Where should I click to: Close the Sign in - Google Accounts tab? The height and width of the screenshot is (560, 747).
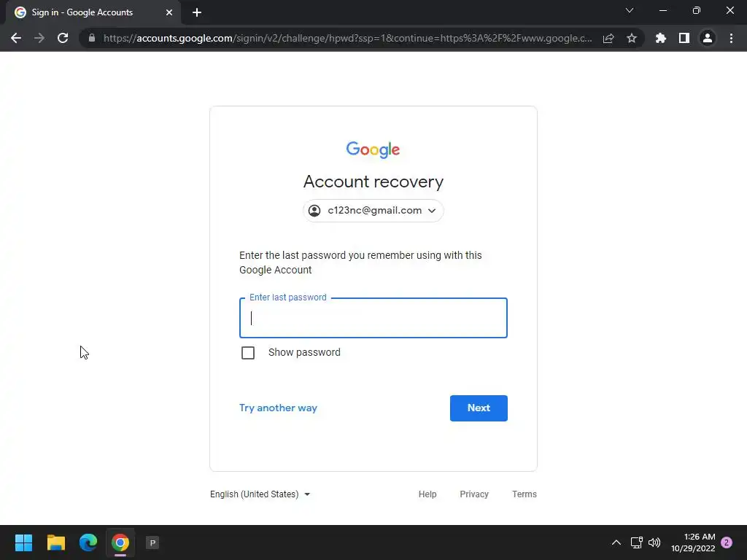(x=169, y=12)
